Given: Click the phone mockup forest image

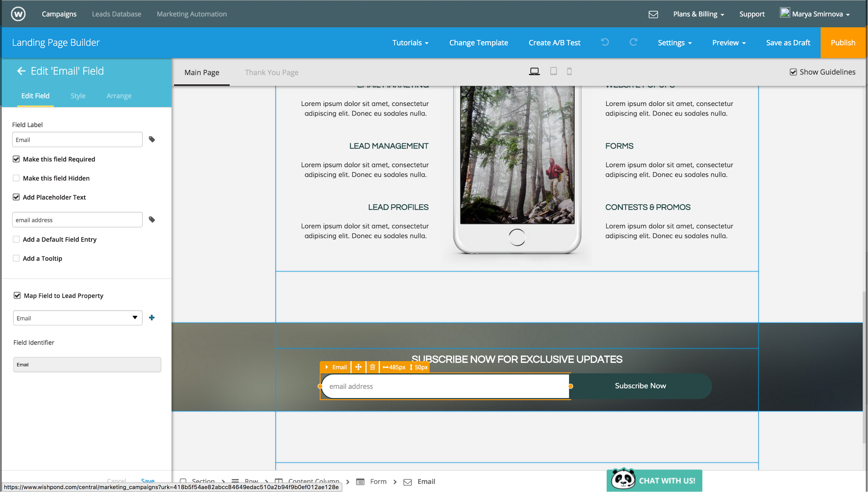Looking at the screenshot, I should (517, 154).
